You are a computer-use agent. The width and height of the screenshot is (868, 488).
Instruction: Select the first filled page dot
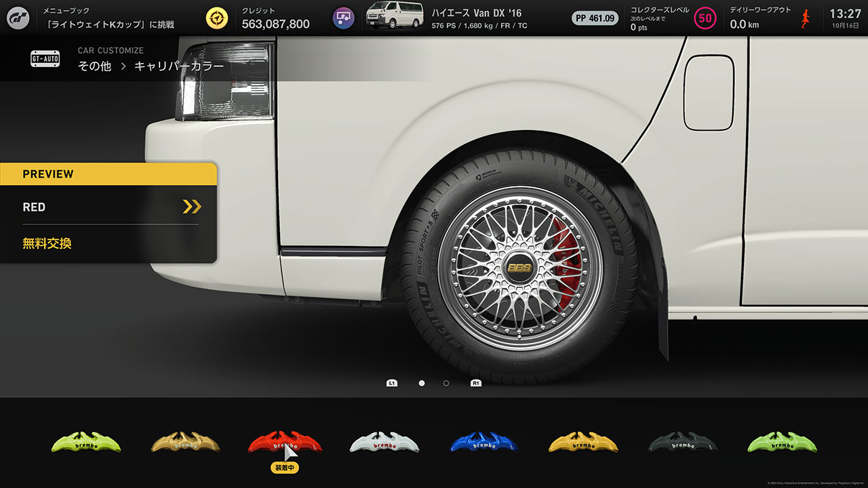pos(422,383)
